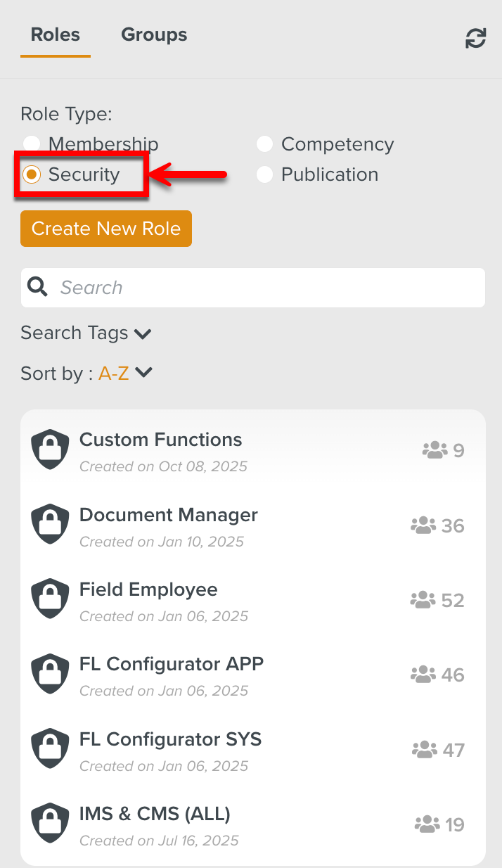Click the members icon for Field Employee
Viewport: 502px width, 868px height.
click(x=423, y=600)
